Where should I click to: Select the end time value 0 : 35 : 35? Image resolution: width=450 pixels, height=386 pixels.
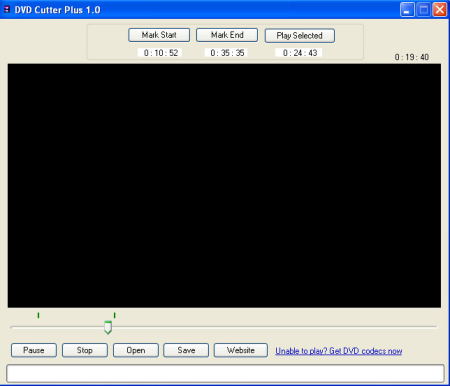click(227, 53)
